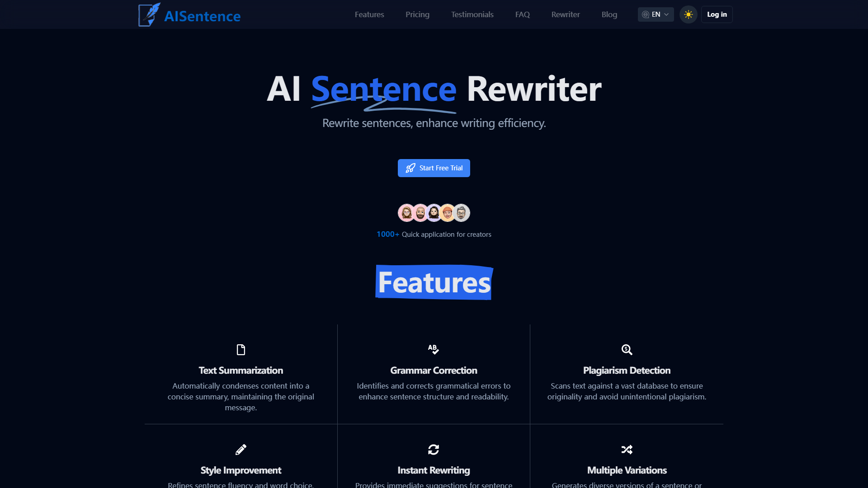The height and width of the screenshot is (488, 868).
Task: Click the Start Free Trial button
Action: coord(434,168)
